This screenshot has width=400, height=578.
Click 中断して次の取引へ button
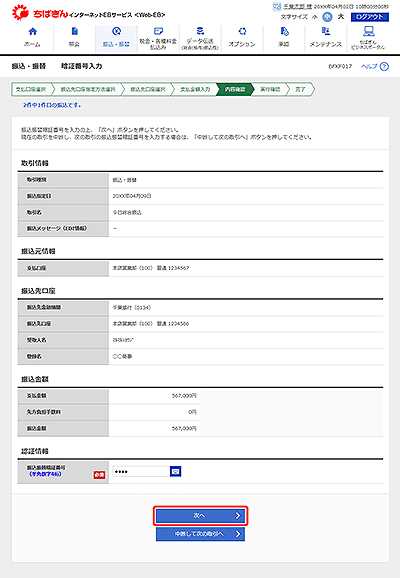200,534
